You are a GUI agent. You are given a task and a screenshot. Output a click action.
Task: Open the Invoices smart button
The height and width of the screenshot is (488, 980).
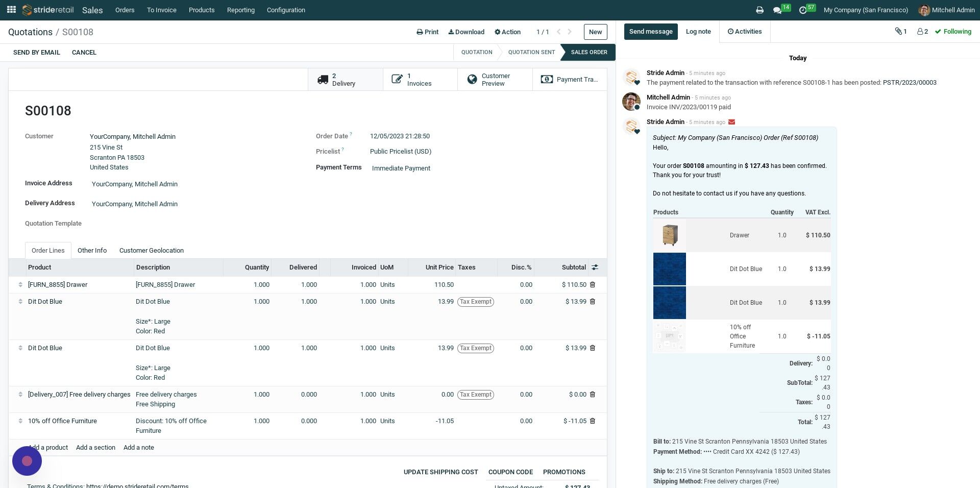[x=420, y=80]
